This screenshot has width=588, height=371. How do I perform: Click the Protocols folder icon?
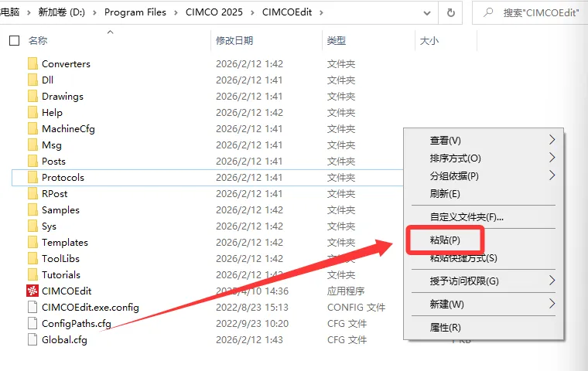(32, 177)
